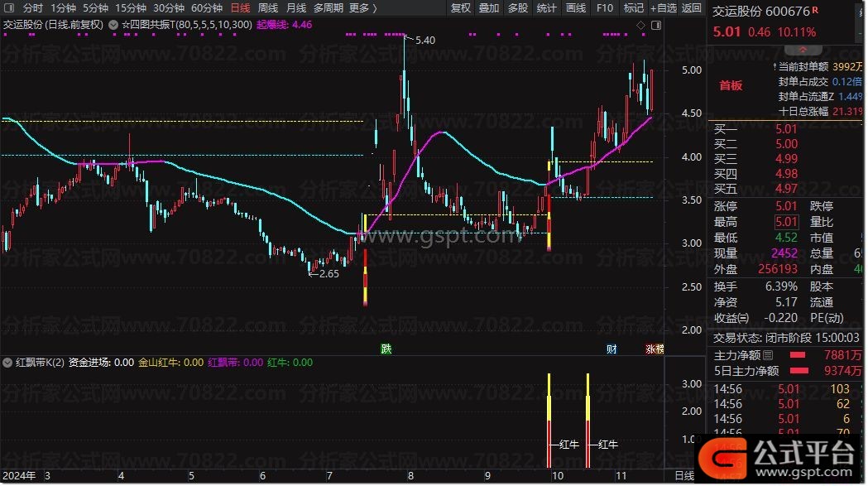Click the 金山红牛 indicator value
Viewport: 868px width, 486px height.
171,363
